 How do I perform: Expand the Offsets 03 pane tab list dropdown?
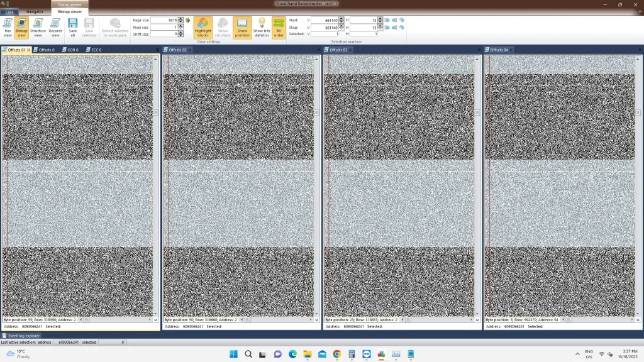[x=479, y=50]
